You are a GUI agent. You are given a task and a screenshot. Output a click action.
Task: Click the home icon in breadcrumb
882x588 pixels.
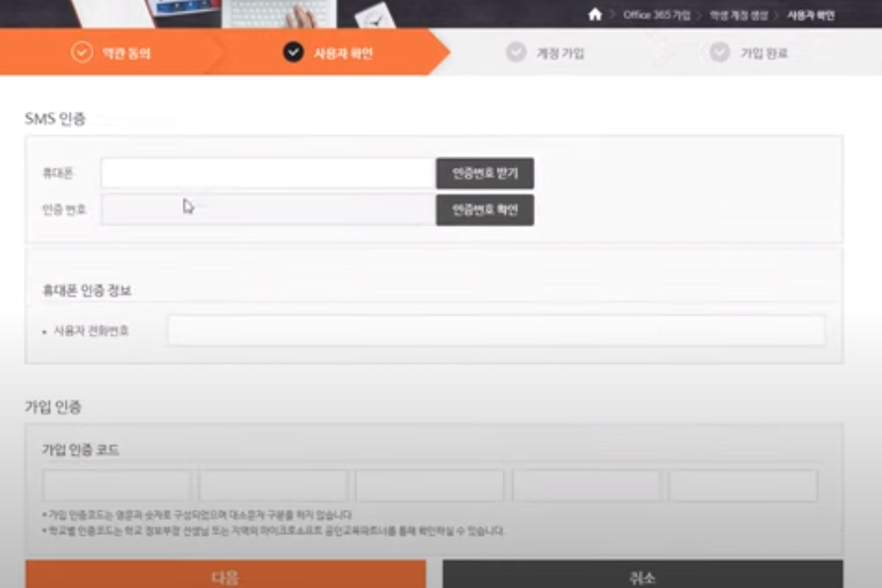click(x=595, y=15)
